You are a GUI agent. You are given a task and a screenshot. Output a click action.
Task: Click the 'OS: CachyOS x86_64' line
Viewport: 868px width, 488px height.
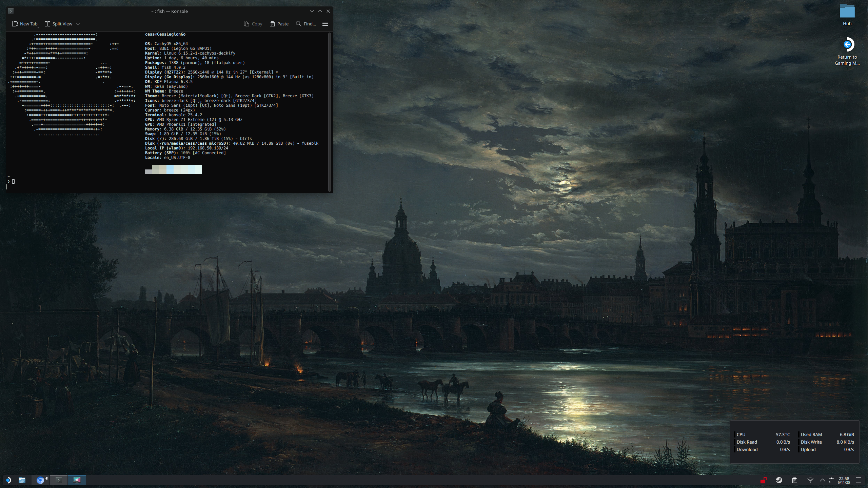pos(166,44)
